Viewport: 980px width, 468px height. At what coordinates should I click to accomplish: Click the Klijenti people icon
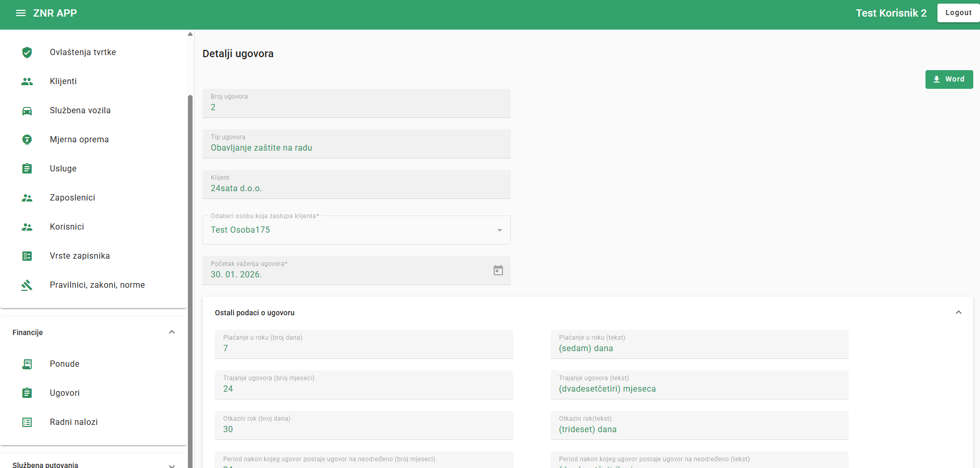click(x=27, y=81)
